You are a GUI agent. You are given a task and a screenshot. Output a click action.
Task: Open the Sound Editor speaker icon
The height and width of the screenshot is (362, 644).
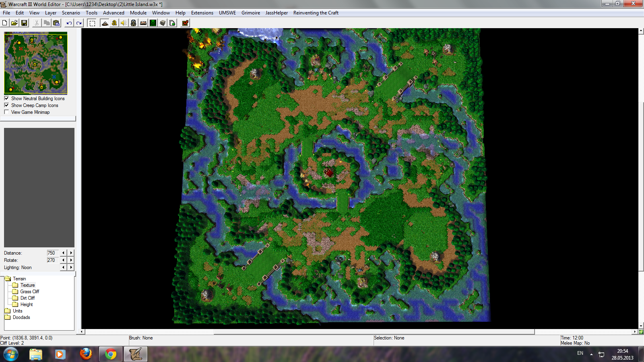tap(124, 23)
